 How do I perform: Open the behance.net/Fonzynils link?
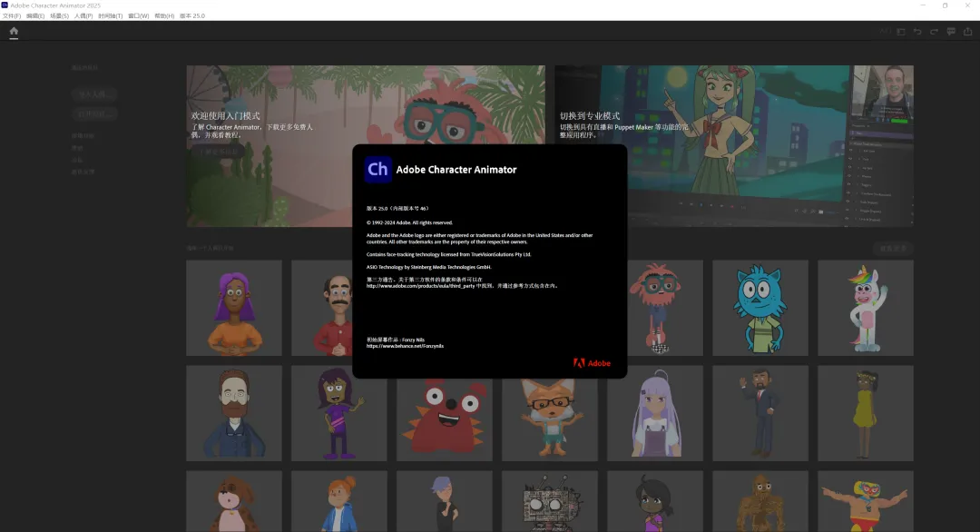(405, 346)
